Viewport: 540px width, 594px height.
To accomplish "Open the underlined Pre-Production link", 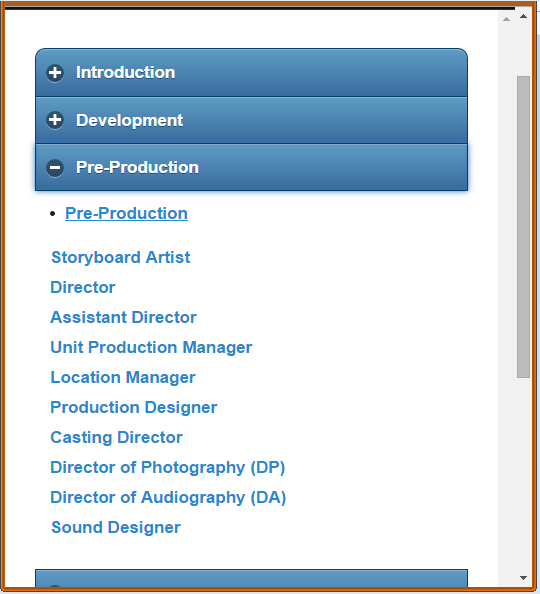I will tap(126, 213).
